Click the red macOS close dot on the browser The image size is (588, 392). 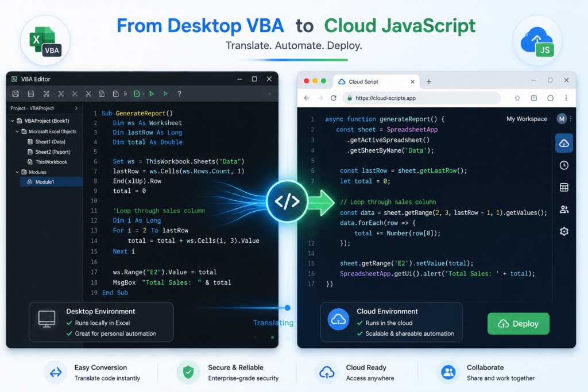[x=307, y=81]
